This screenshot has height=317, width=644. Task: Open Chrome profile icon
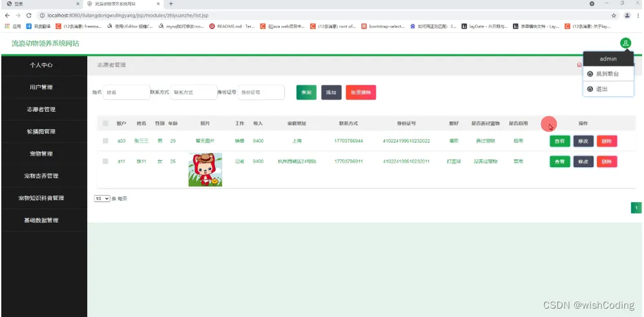click(x=627, y=15)
